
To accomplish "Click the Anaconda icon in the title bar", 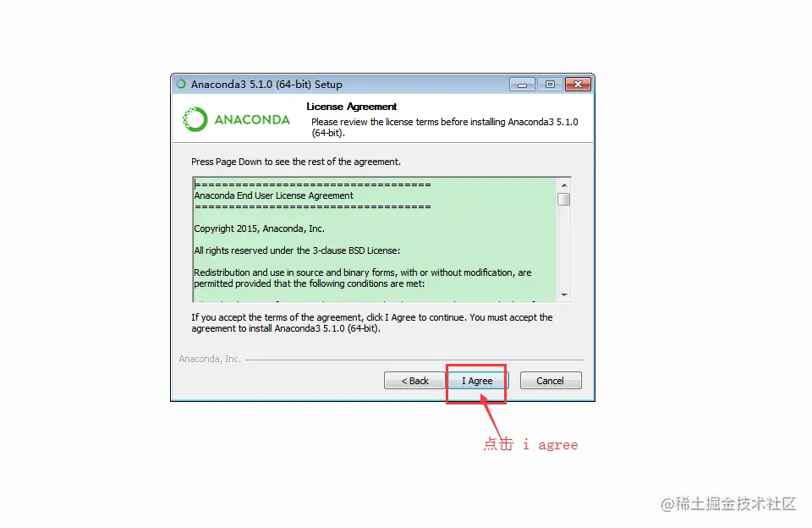I will coord(181,84).
